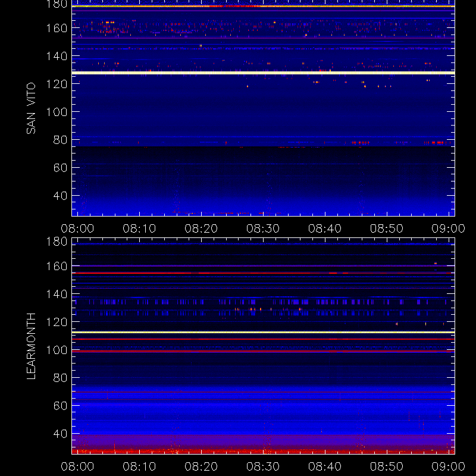This screenshot has width=476, height=476.
Task: Click the 08:40 time label under SAN VITO plot
Action: [325, 228]
